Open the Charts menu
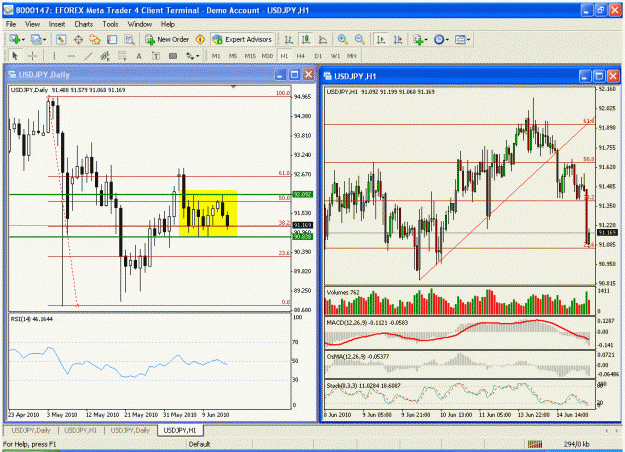The width and height of the screenshot is (625, 452). click(83, 24)
